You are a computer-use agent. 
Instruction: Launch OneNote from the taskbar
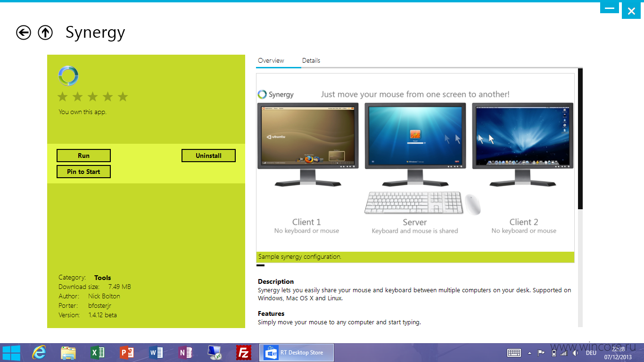pos(185,353)
